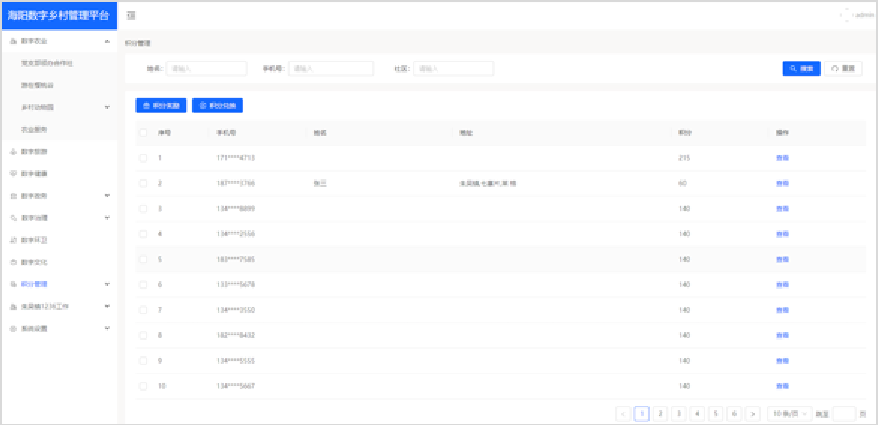Click the 数字健康 sidebar icon

(x=13, y=174)
